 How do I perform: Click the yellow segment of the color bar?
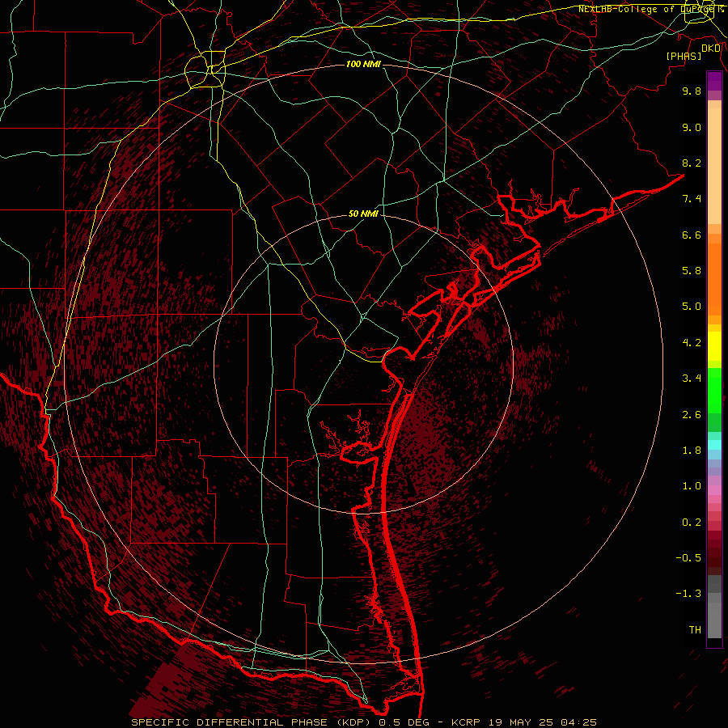(x=714, y=346)
